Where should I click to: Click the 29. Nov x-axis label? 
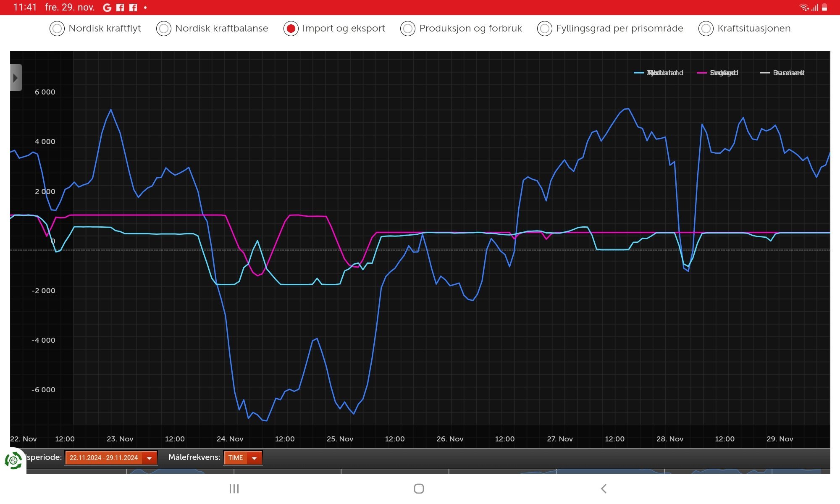point(780,439)
